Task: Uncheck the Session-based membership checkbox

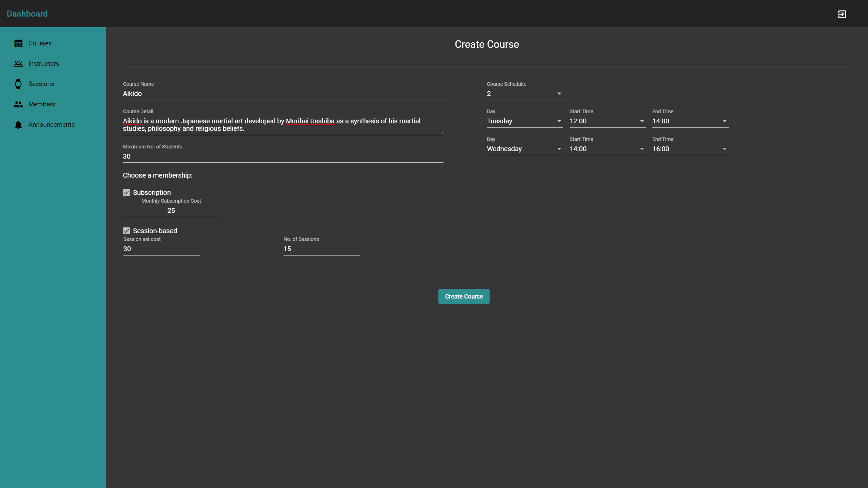Action: point(126,231)
